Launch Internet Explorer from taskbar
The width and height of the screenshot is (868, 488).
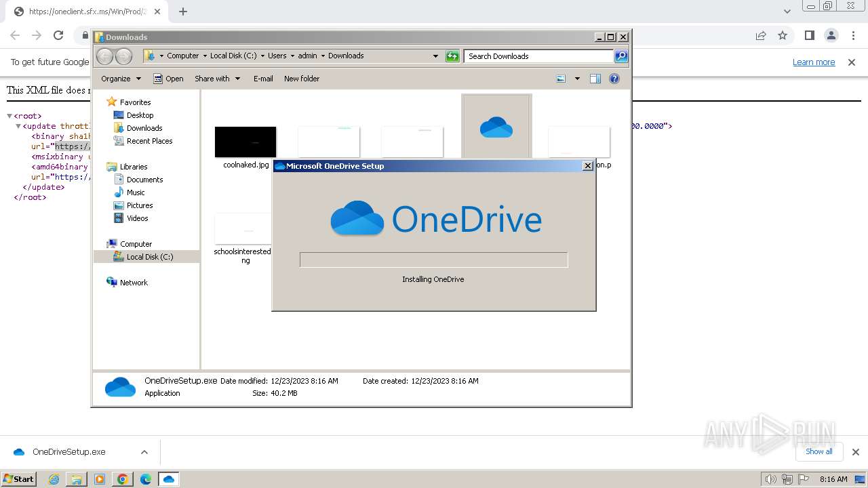54,479
